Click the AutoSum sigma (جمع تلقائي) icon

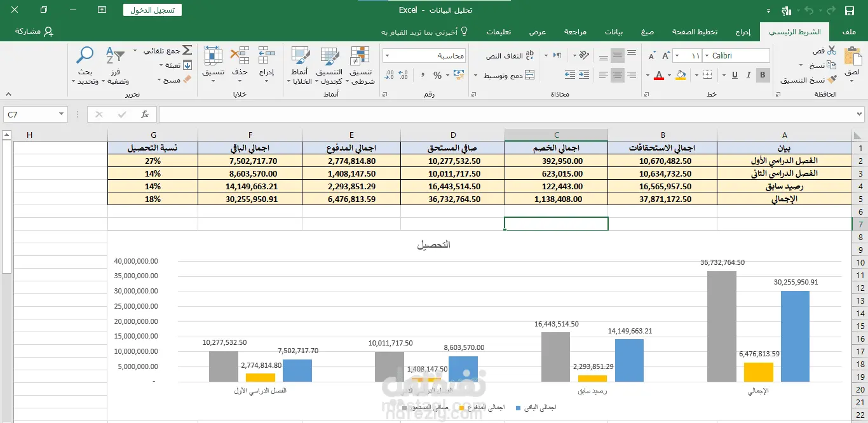[187, 50]
